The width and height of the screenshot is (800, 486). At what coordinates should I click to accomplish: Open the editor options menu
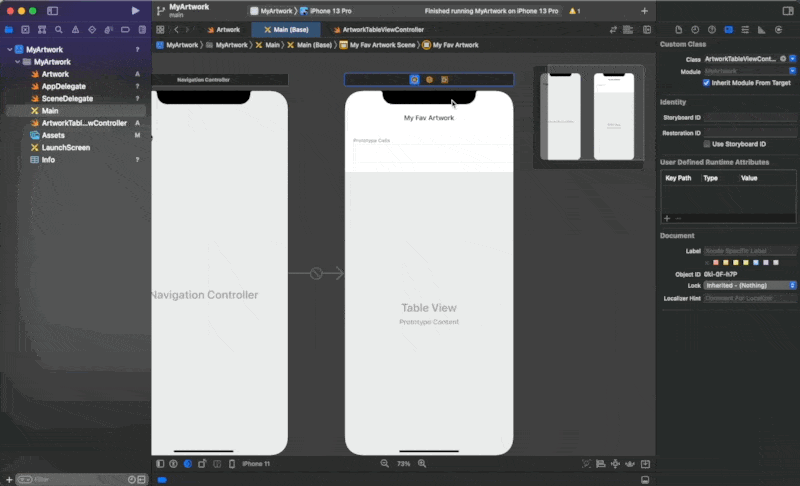[629, 30]
